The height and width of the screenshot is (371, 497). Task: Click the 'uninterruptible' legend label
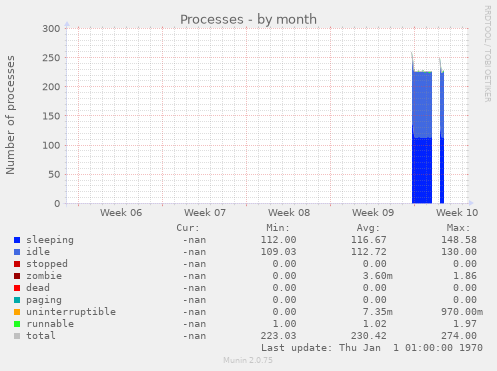[71, 312]
